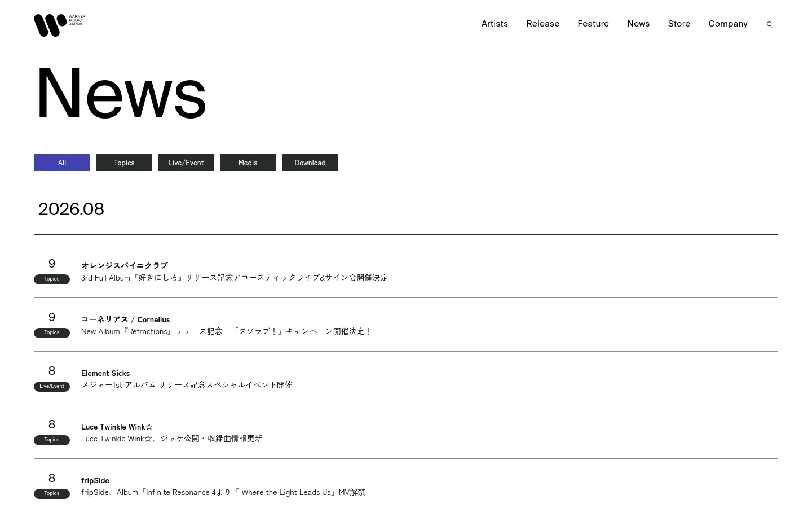This screenshot has width=812, height=508.
Task: Click Topics tag on オレンジスパイニクラブ row
Action: point(52,279)
